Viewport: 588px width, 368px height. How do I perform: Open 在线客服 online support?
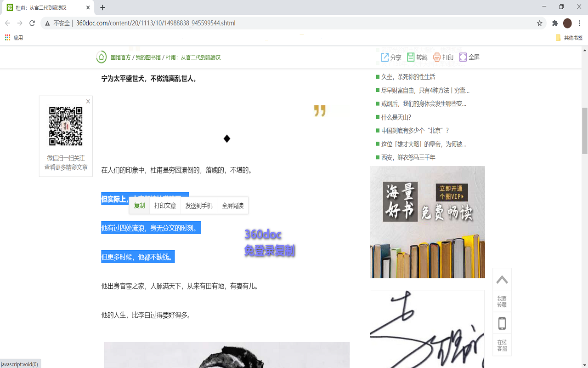[502, 345]
